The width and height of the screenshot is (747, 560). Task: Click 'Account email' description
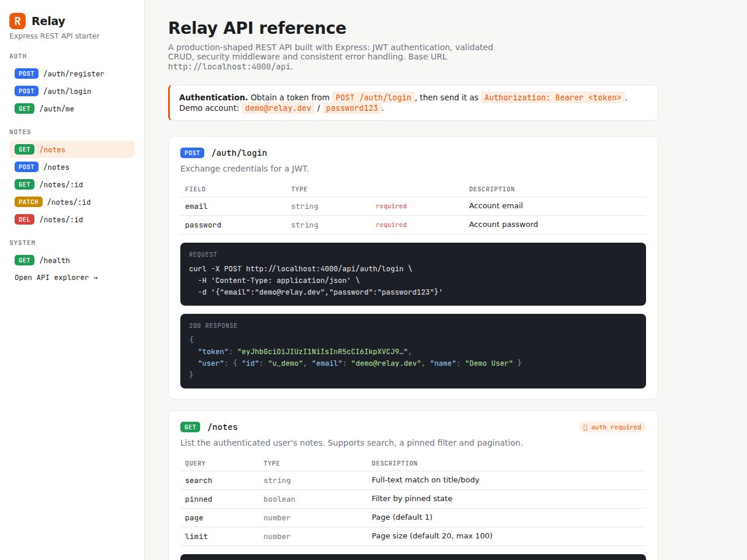496,206
